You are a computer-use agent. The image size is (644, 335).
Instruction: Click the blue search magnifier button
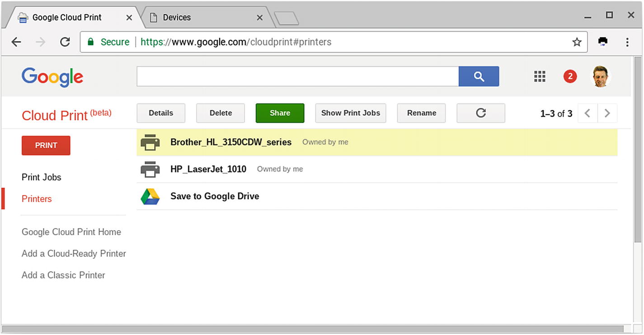click(479, 76)
